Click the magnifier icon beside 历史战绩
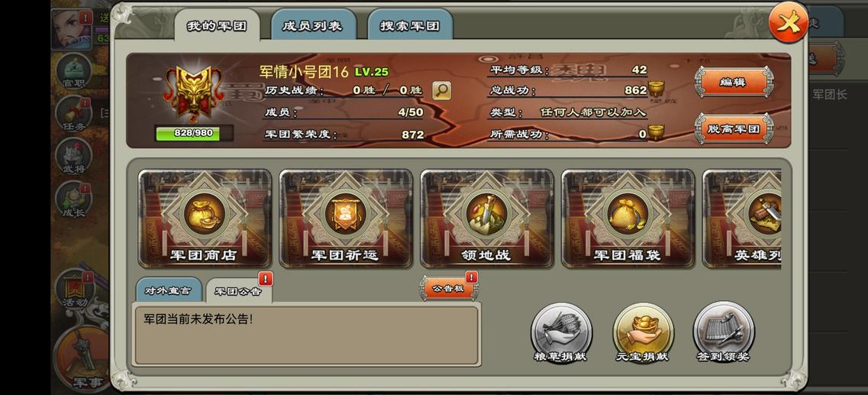868x395 pixels. coord(441,90)
